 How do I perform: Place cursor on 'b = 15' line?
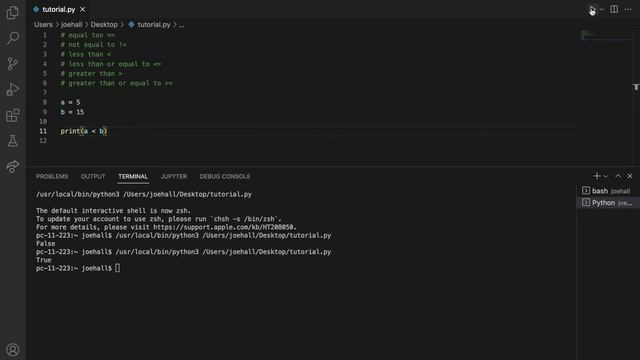(72, 112)
